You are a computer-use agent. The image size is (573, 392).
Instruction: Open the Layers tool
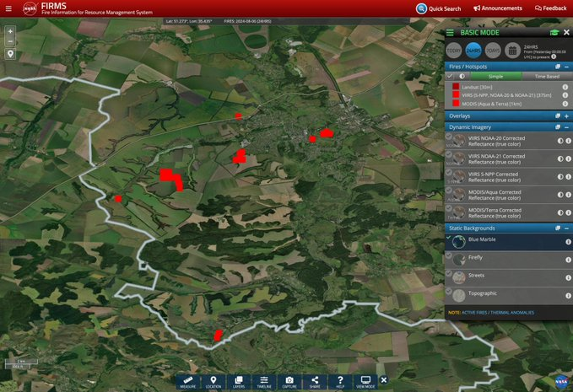point(239,382)
